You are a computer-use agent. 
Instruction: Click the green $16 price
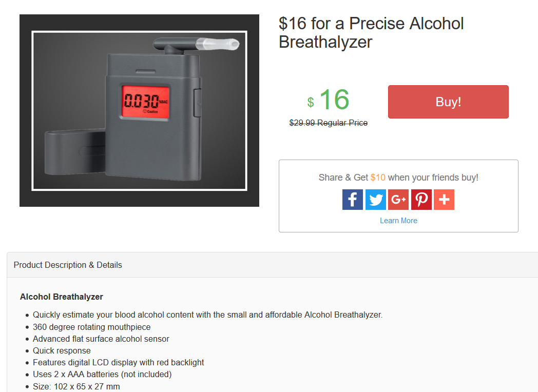point(329,100)
